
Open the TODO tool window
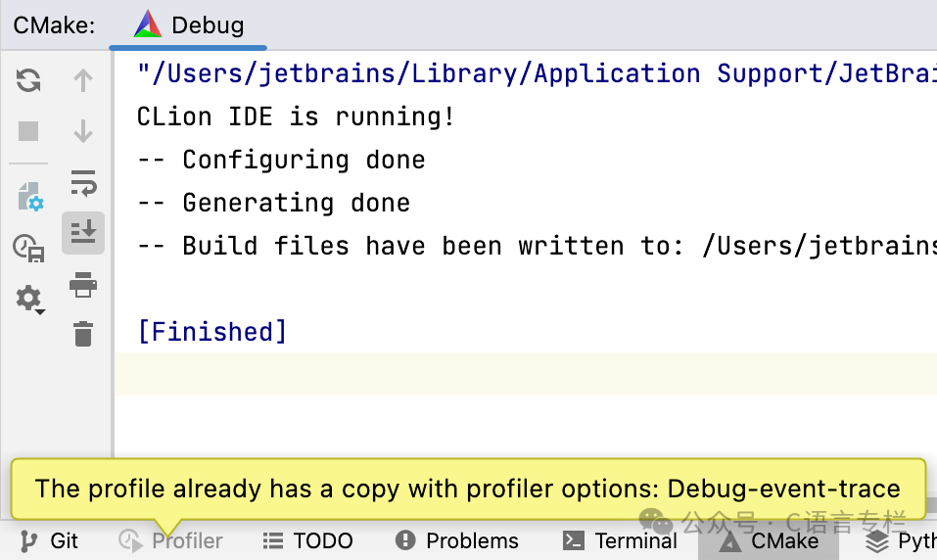307,540
